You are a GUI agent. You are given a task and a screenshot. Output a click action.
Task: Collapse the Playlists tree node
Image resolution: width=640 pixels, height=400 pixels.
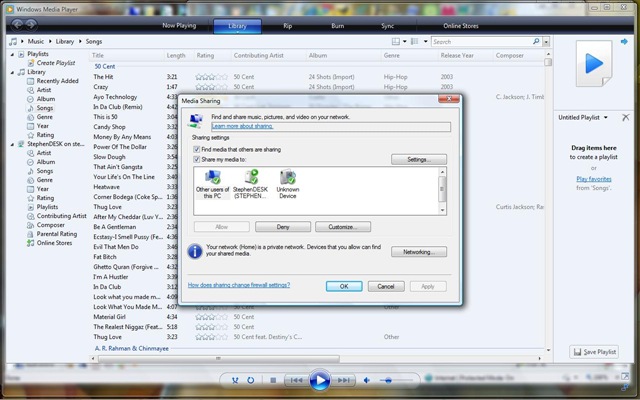point(12,54)
